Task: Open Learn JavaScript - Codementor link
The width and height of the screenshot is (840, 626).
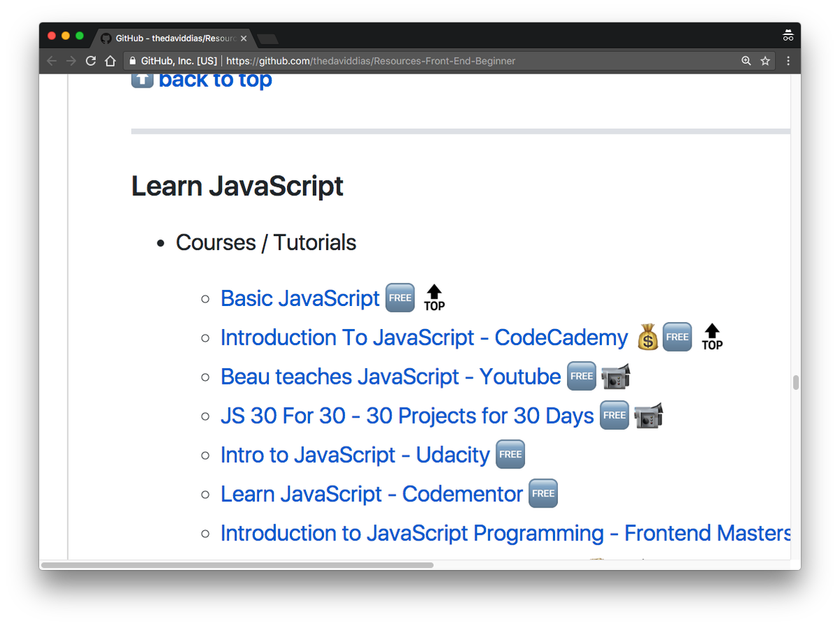Action: [372, 494]
